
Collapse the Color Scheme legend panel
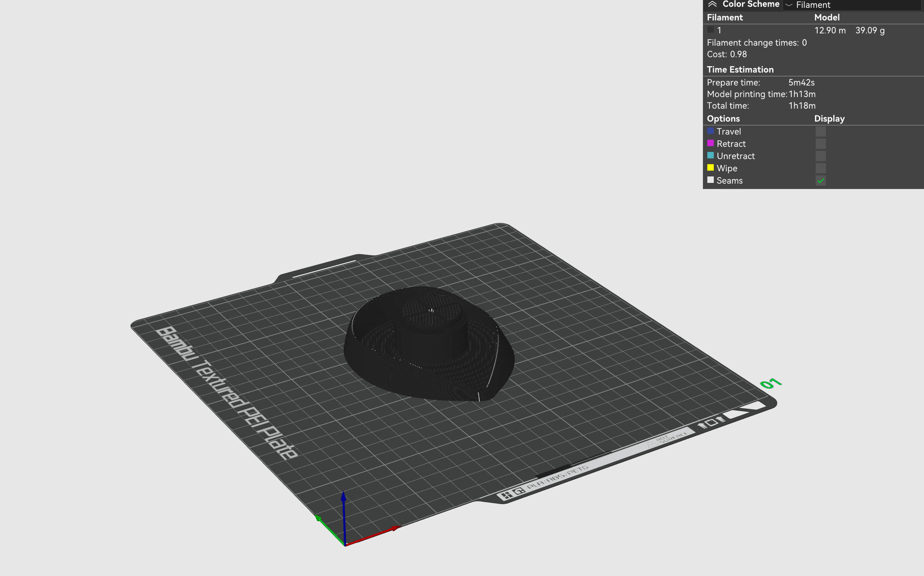(x=712, y=4)
